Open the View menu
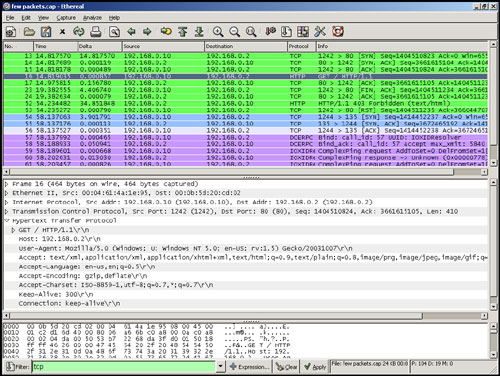Image resolution: width=500 pixels, height=376 pixels. click(43, 18)
